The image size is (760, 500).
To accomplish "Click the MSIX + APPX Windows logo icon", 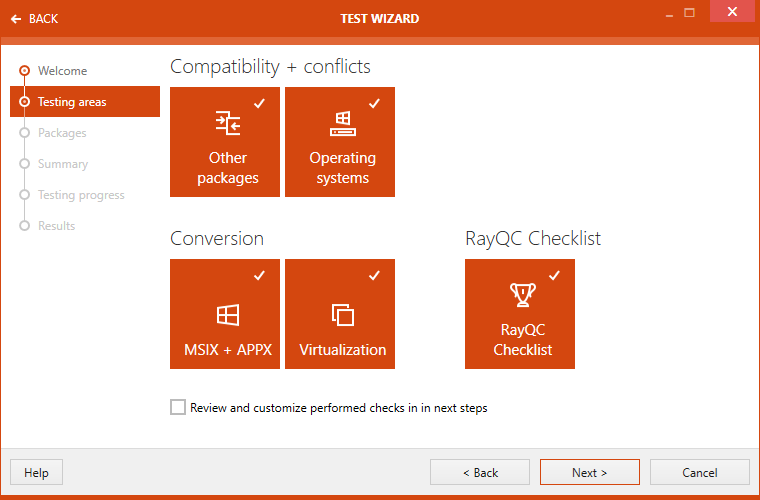I will [x=228, y=315].
